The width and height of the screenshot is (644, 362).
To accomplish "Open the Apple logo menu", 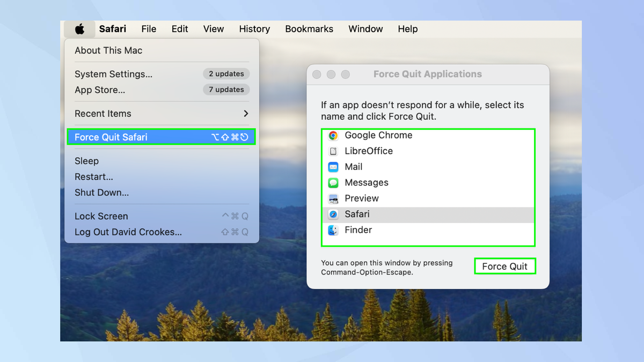I will (x=79, y=29).
